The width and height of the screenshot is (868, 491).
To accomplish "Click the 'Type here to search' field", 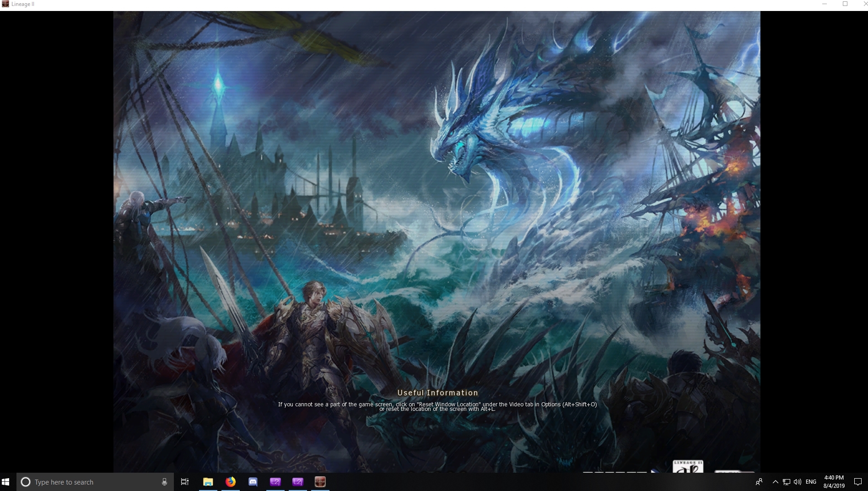I will click(x=95, y=482).
